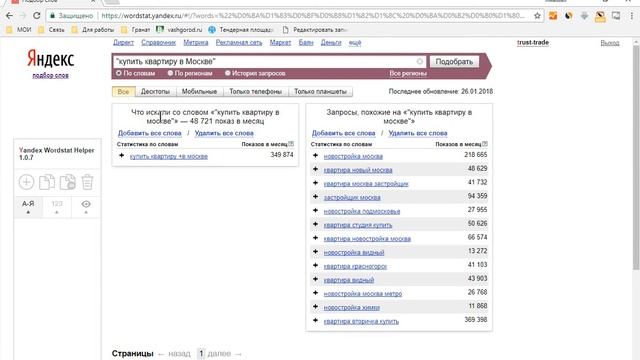Open 'Все регионы' region selector

point(408,73)
